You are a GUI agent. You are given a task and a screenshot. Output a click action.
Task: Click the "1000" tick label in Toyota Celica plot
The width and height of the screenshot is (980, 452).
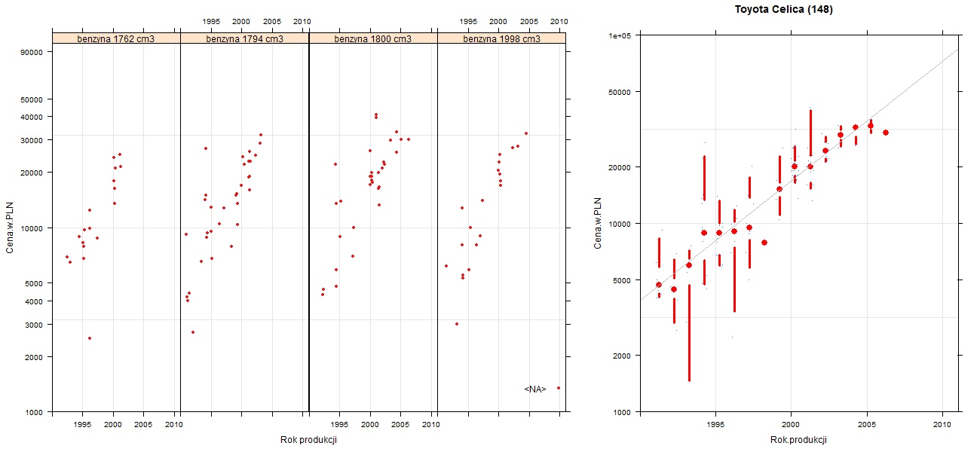622,412
